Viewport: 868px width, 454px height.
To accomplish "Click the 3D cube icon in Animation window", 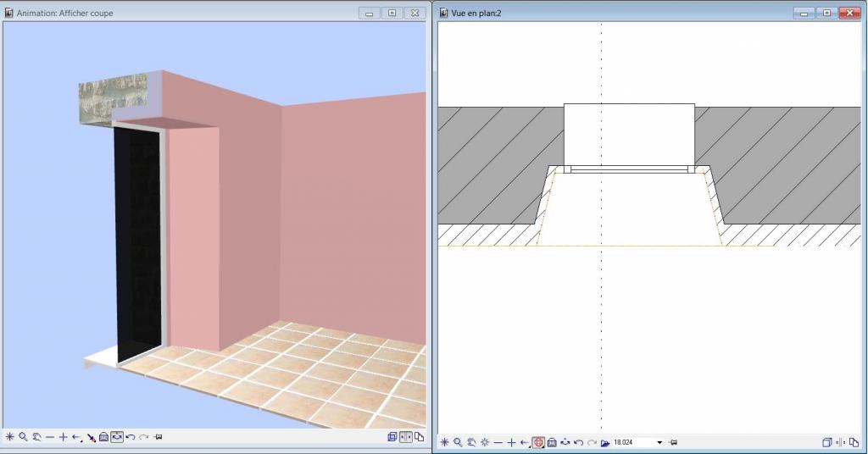I will tap(392, 437).
